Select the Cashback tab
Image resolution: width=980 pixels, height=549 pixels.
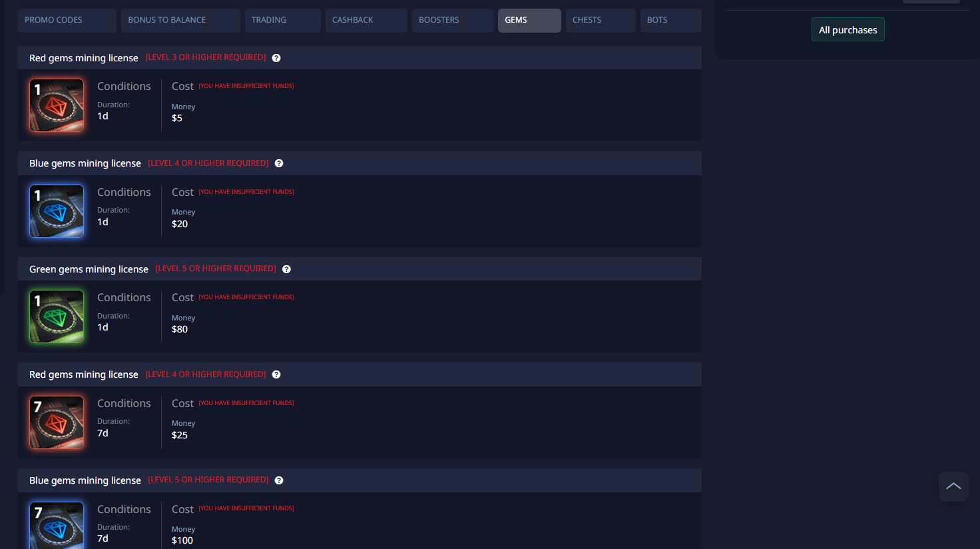[x=366, y=21]
